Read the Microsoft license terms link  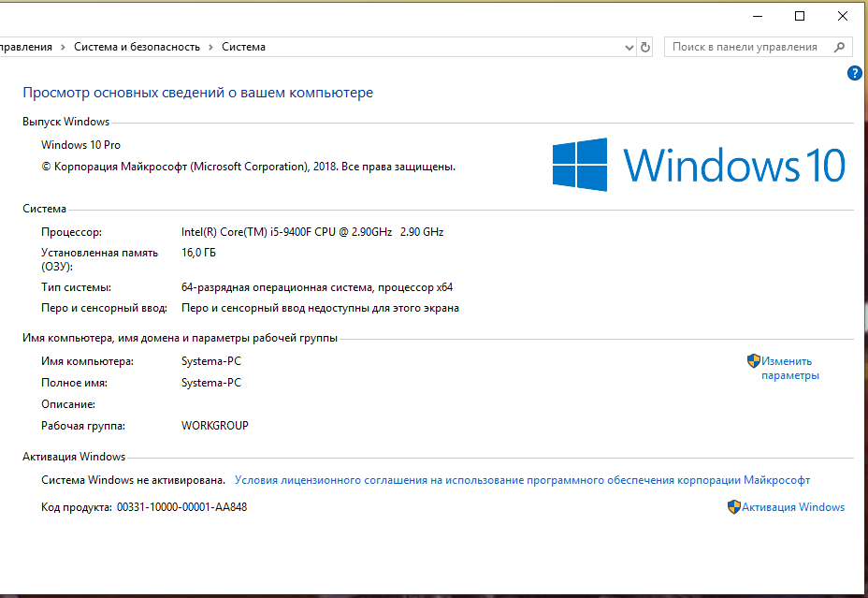tap(522, 480)
